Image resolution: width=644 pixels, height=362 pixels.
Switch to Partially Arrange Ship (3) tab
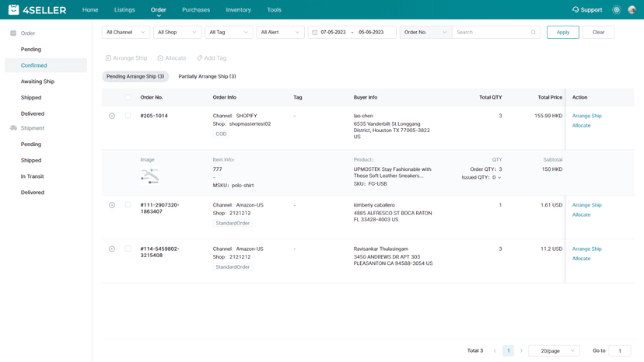207,76
